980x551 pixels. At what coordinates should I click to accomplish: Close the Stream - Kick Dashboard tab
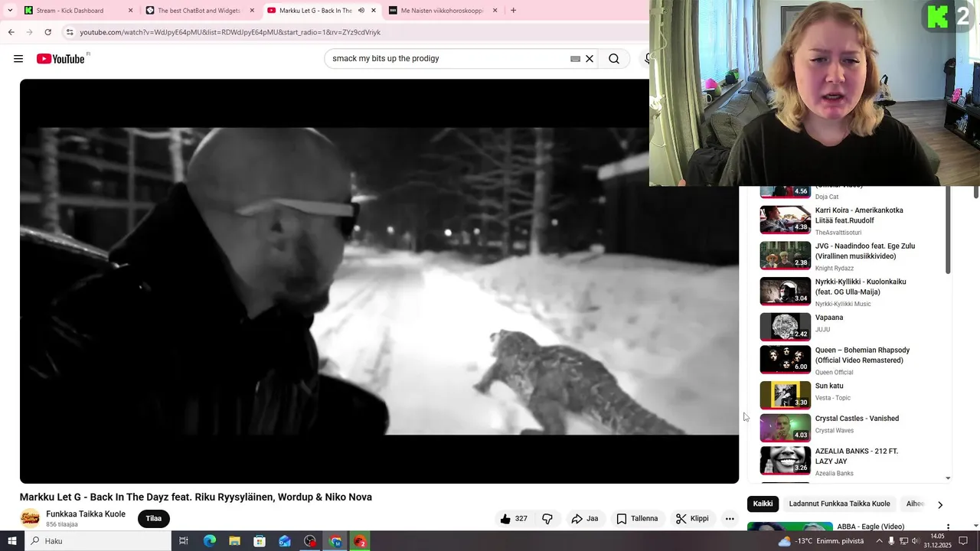(x=130, y=11)
